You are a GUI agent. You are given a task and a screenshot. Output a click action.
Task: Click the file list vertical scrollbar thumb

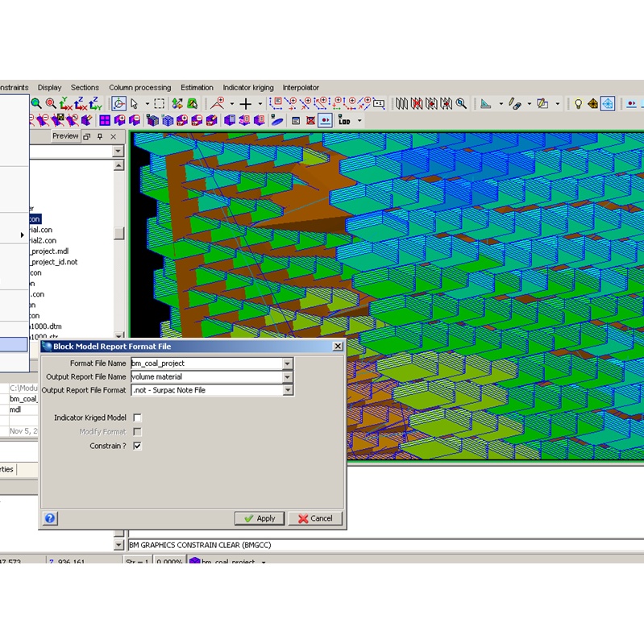coord(118,233)
